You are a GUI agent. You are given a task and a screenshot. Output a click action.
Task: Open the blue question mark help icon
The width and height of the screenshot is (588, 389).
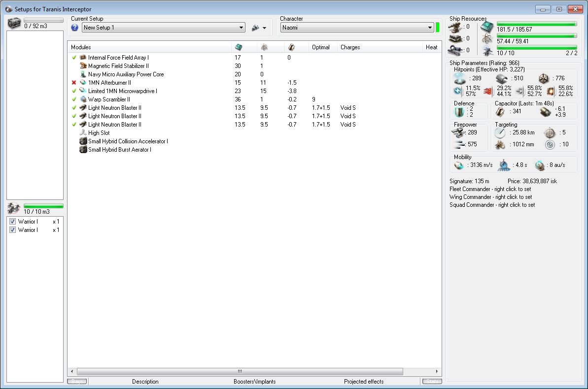point(74,28)
